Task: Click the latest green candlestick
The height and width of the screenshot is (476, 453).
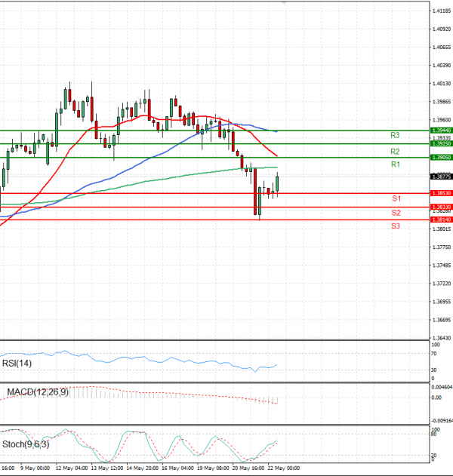Action: [x=277, y=183]
